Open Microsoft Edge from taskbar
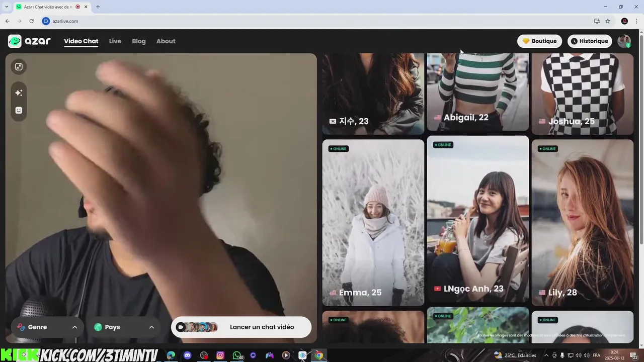Image resolution: width=644 pixels, height=362 pixels. 171,355
